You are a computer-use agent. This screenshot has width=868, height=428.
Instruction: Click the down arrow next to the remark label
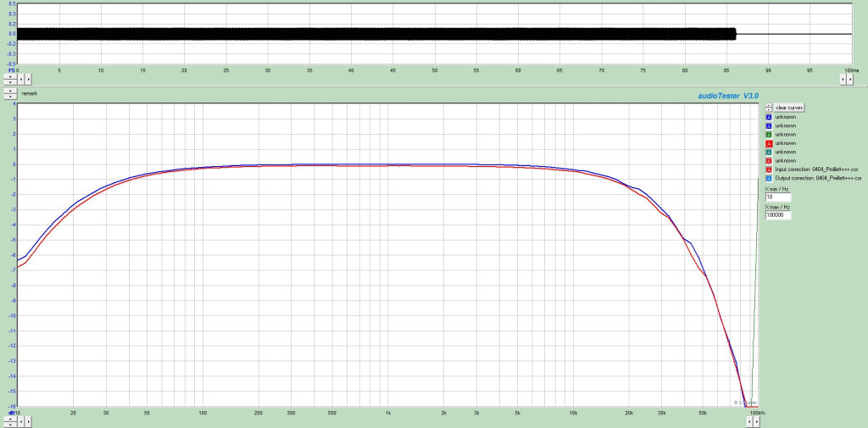point(10,97)
